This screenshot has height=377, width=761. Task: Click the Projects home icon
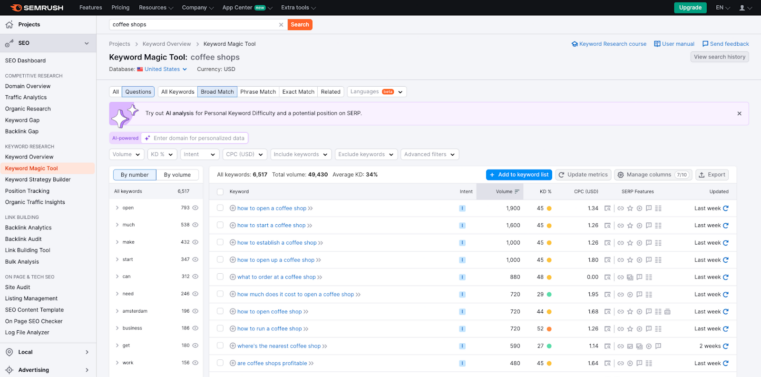9,24
